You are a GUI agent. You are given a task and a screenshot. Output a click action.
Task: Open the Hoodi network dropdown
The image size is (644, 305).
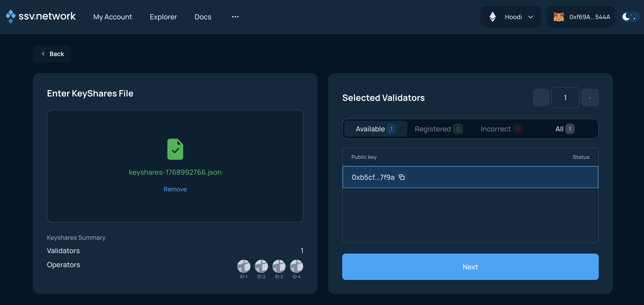coord(511,16)
